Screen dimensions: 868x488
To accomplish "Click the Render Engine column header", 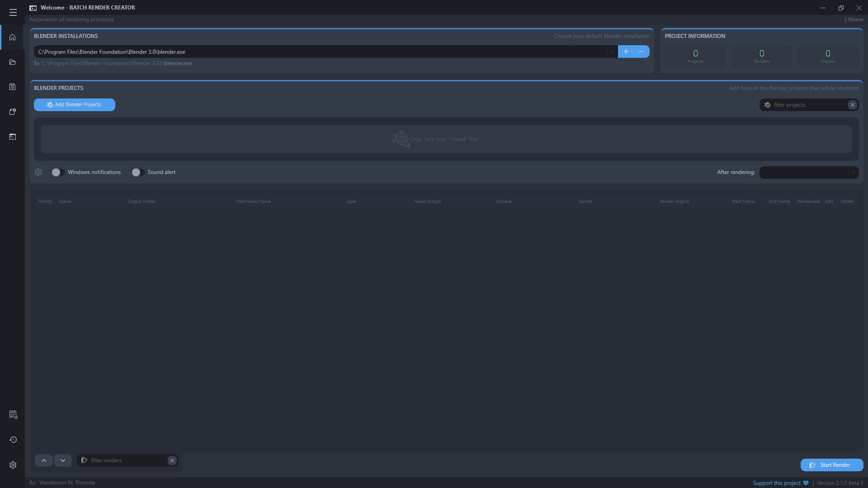I will 675,202.
